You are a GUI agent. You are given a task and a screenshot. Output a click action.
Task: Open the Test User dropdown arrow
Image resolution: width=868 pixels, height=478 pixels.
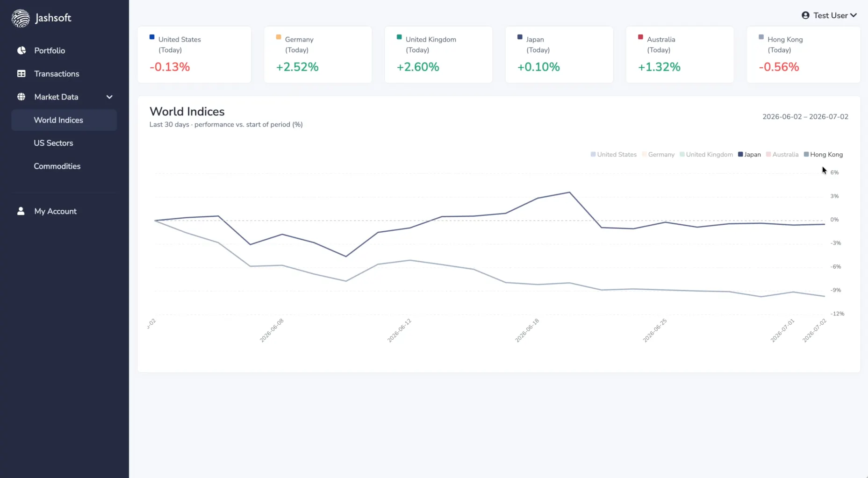[854, 15]
